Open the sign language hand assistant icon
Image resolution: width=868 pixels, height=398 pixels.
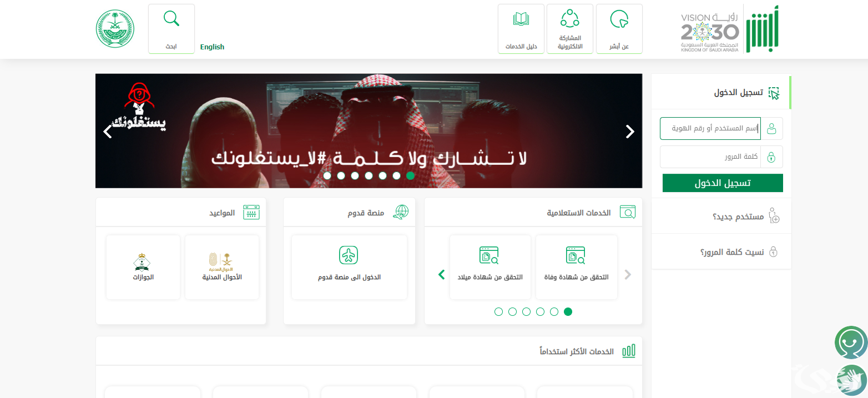(x=851, y=380)
